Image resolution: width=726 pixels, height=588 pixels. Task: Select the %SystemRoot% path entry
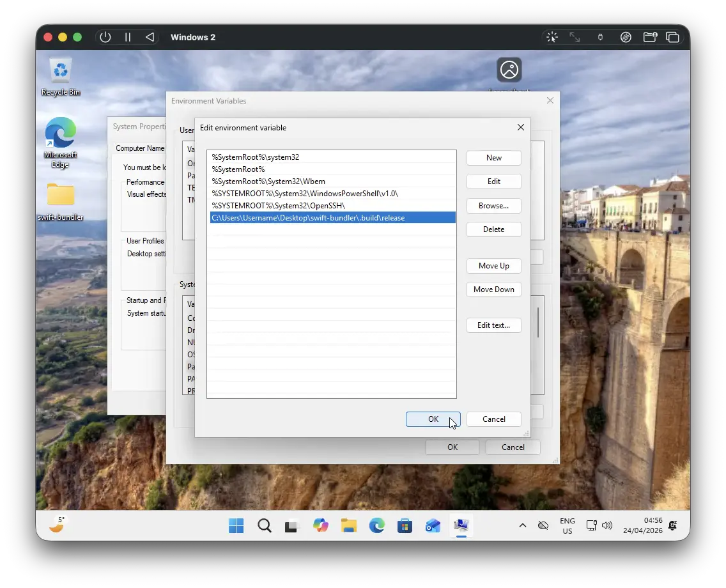coord(332,169)
